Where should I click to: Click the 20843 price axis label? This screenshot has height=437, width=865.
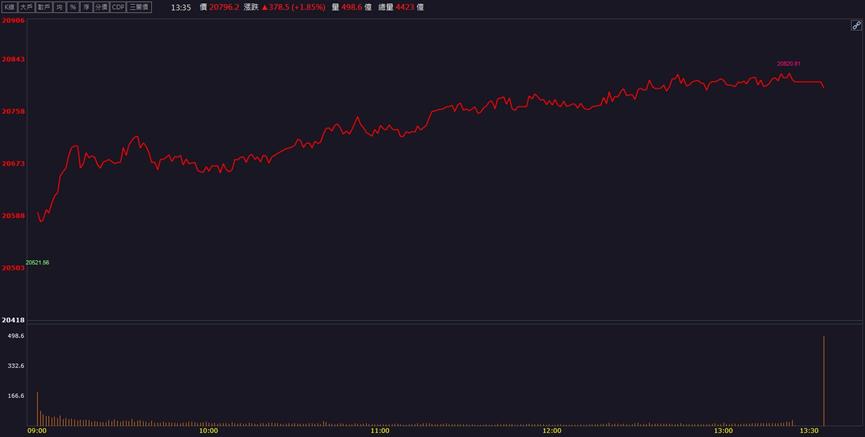click(13, 59)
